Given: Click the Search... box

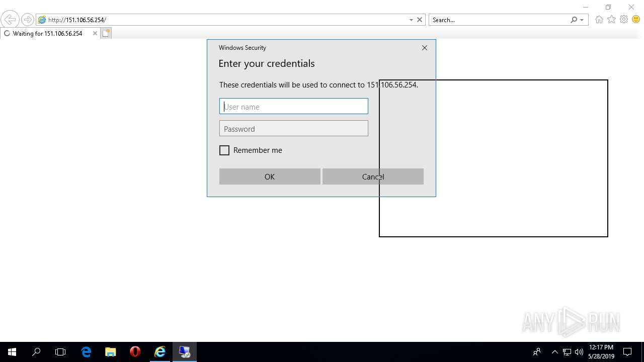Looking at the screenshot, I should (498, 20).
